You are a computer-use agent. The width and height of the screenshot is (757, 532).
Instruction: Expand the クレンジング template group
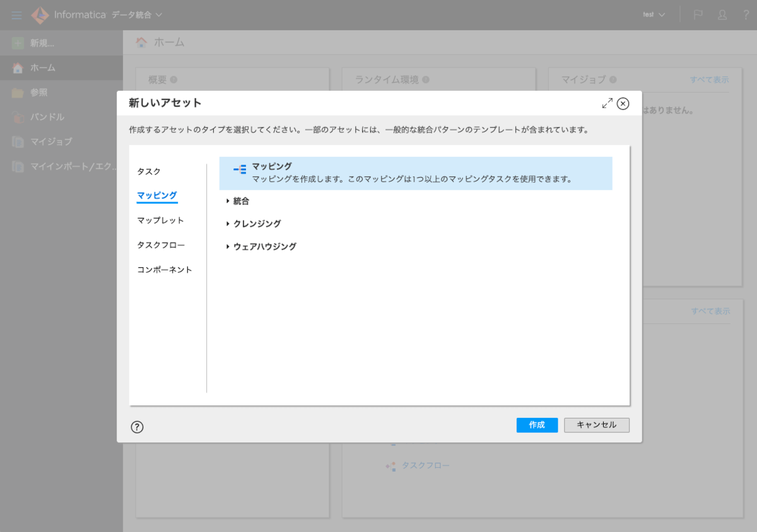pyautogui.click(x=228, y=224)
